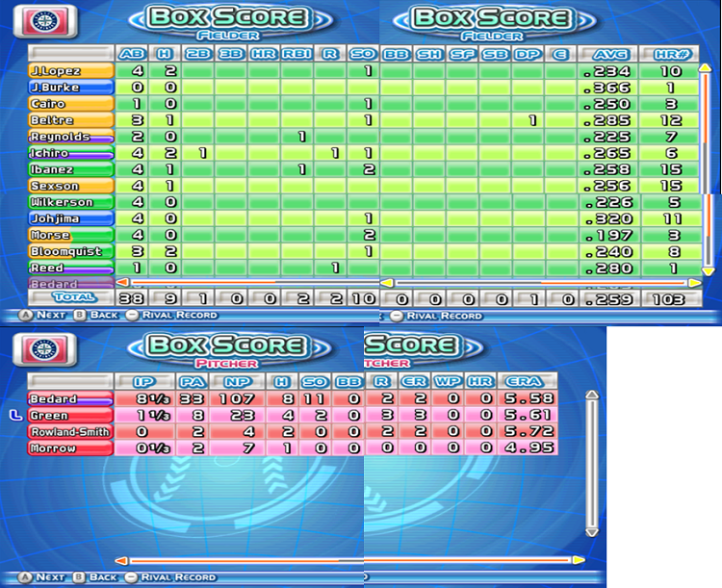
Task: Click the orange left arrow of the pitcher horizontal scrollbar
Action: pyautogui.click(x=121, y=560)
